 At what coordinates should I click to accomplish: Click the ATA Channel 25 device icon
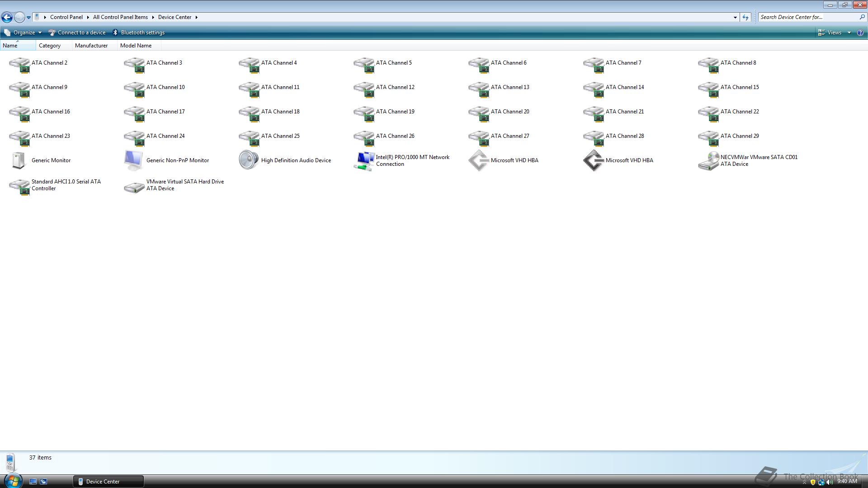249,138
